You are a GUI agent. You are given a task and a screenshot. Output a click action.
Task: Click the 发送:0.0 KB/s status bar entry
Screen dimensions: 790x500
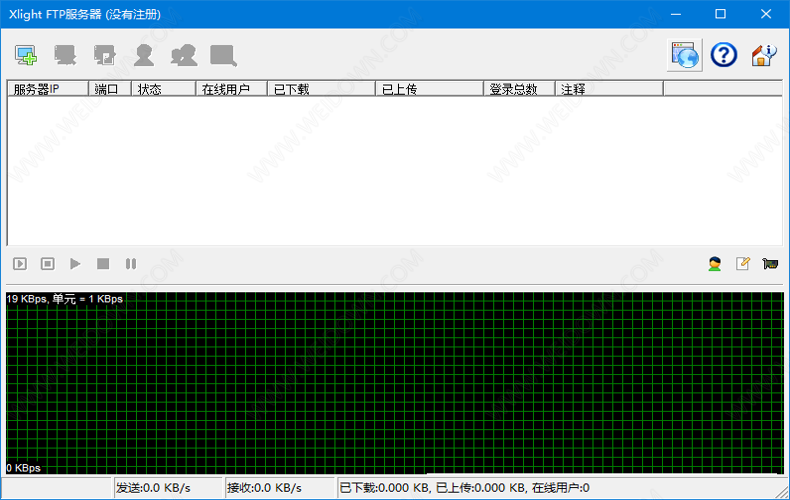pos(168,488)
